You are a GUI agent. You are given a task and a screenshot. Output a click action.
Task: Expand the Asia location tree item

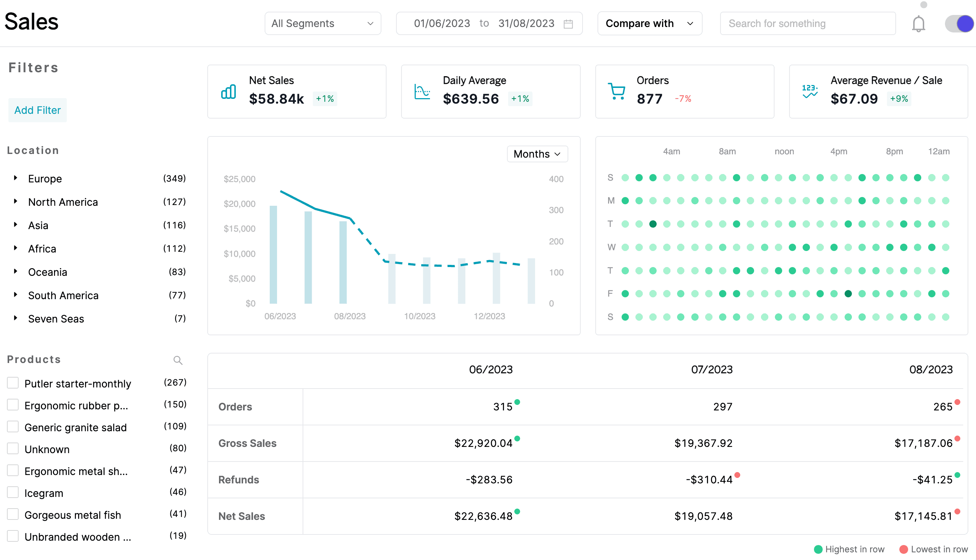pyautogui.click(x=15, y=224)
